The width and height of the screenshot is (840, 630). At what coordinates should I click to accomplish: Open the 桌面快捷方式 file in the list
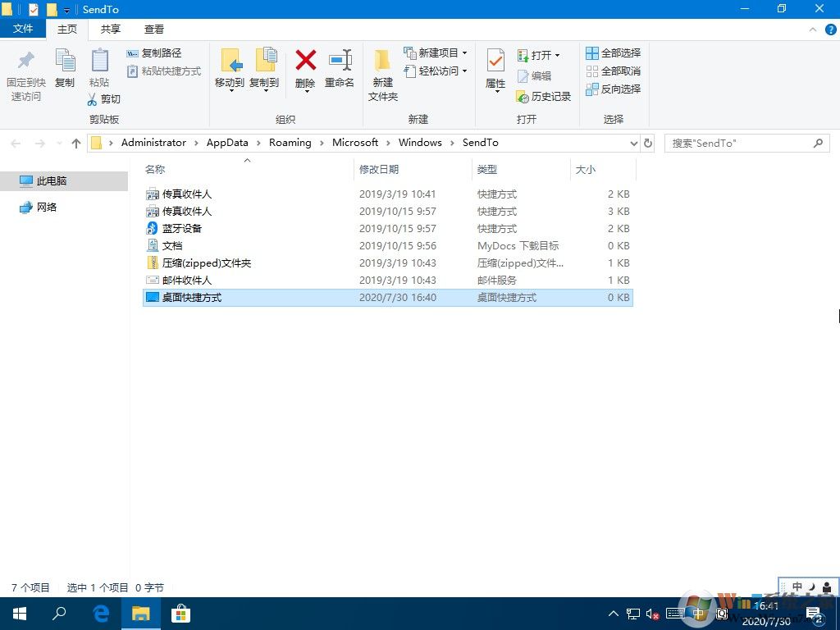194,297
